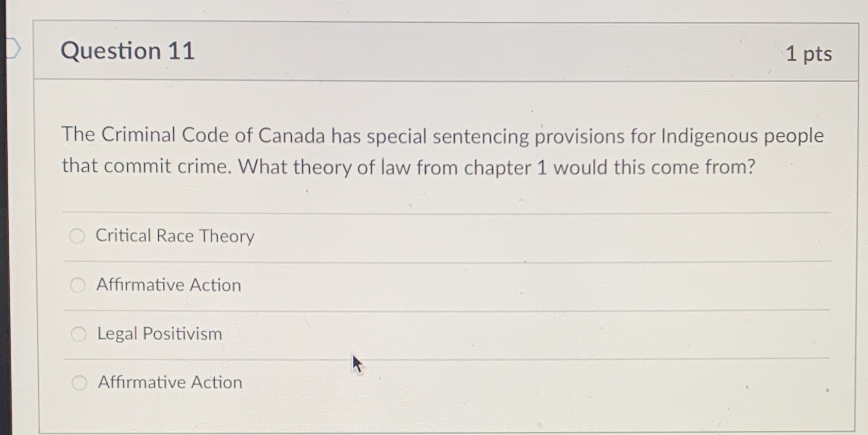Select the last Affirmative Action option
868x435 pixels.
78,383
